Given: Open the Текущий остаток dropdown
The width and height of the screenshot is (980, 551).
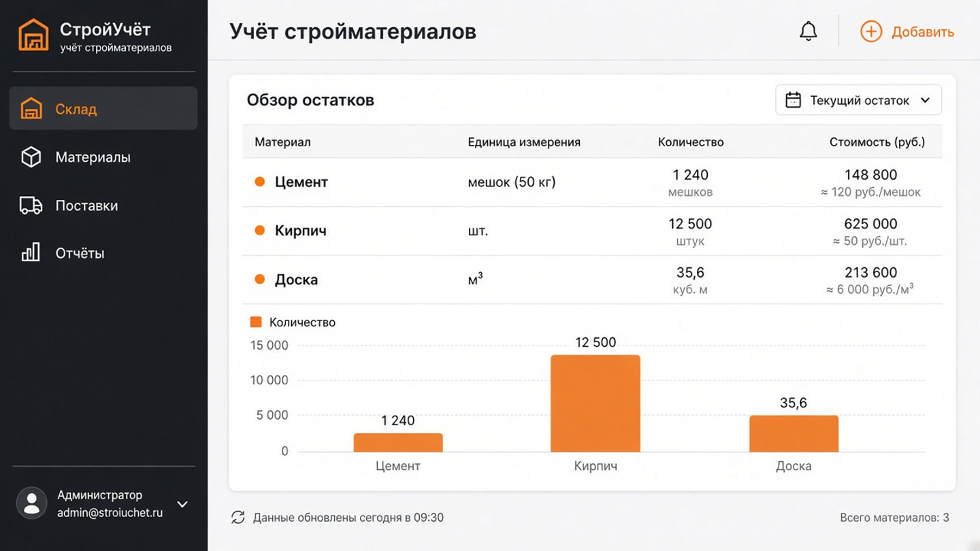Looking at the screenshot, I should tap(859, 100).
